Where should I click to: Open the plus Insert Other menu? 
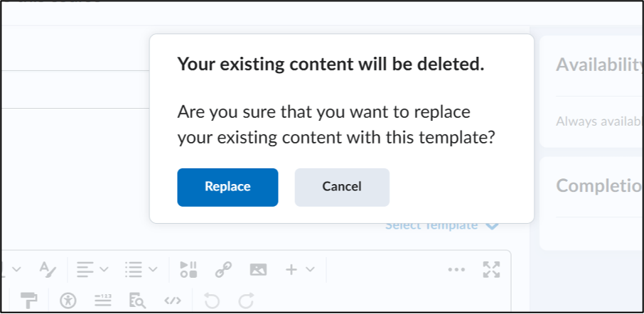pos(300,270)
